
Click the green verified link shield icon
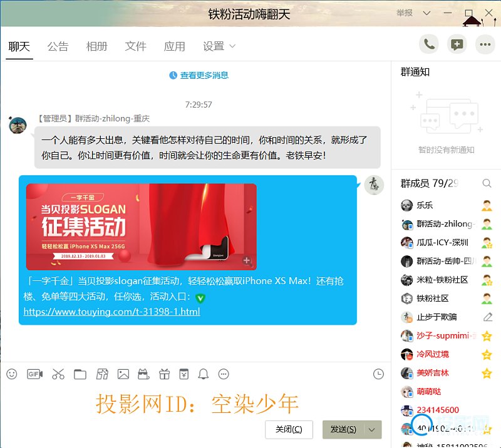(x=200, y=298)
